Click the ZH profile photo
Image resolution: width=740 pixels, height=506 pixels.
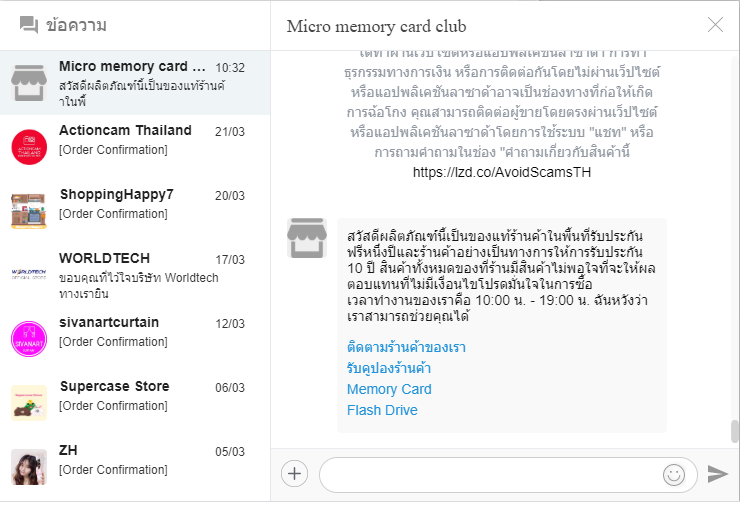(x=29, y=467)
